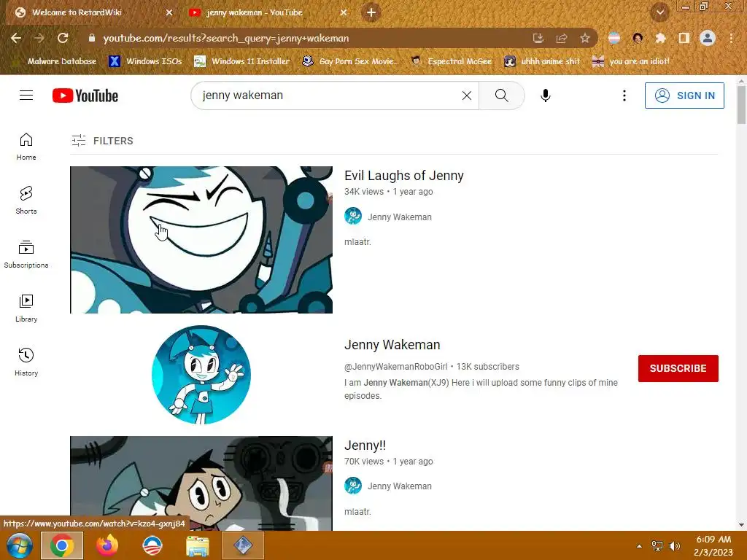Open Espectral McGee bookmark
Viewport: 747px width, 560px height.
[451, 61]
